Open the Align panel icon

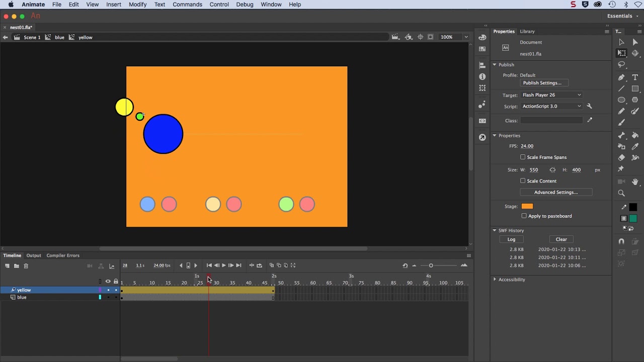coord(482,65)
